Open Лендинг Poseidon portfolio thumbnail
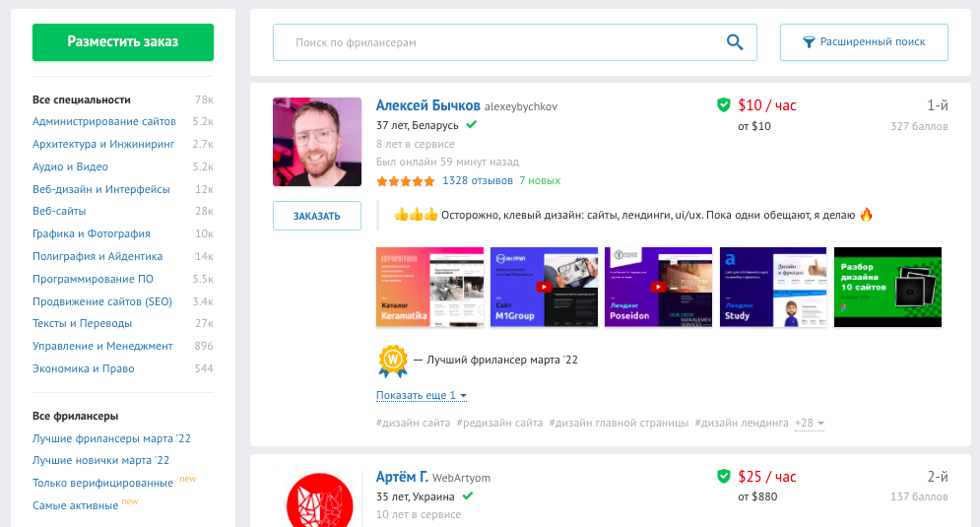 [x=658, y=287]
